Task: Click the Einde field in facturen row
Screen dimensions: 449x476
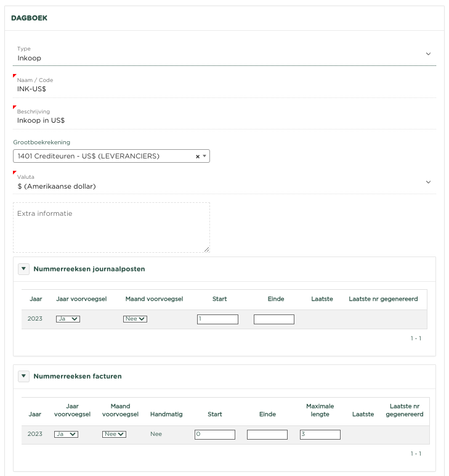Action: pyautogui.click(x=267, y=435)
